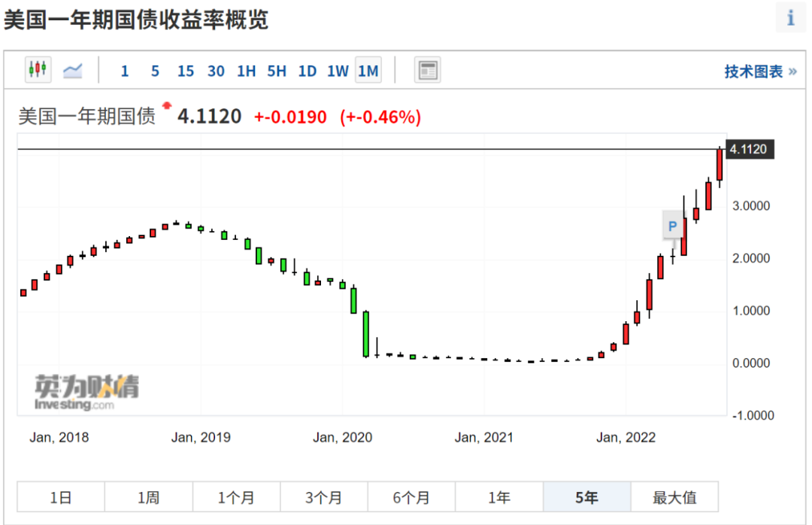
Task: Select the 5 minute interval
Action: 155,71
